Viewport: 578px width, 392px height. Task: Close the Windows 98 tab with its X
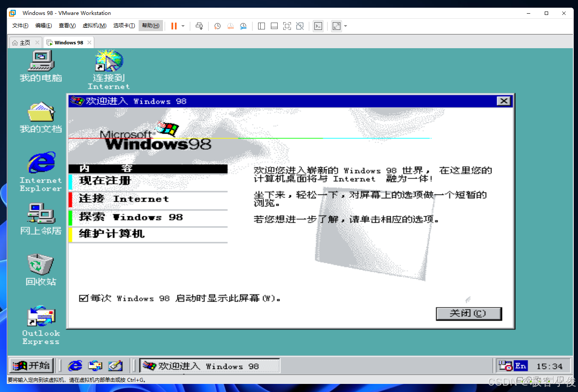pos(89,43)
